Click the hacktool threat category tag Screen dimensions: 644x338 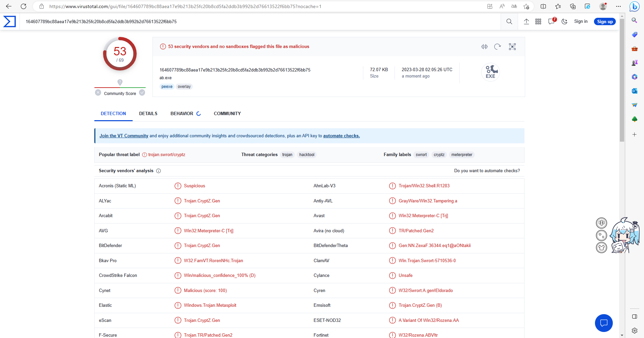click(307, 155)
